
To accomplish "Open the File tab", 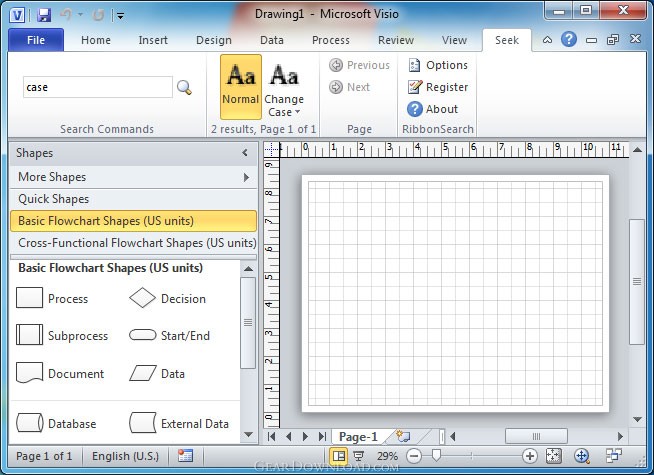I will (36, 40).
